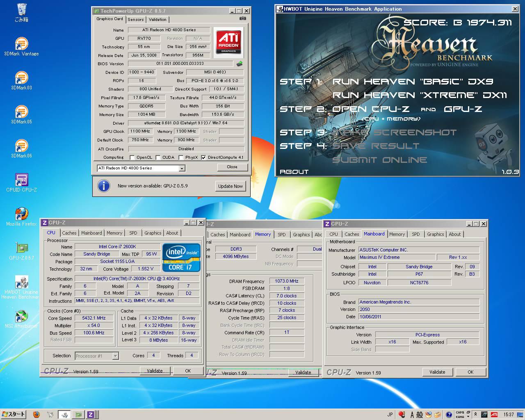Click the JP language indicator in taskbar

click(390, 415)
